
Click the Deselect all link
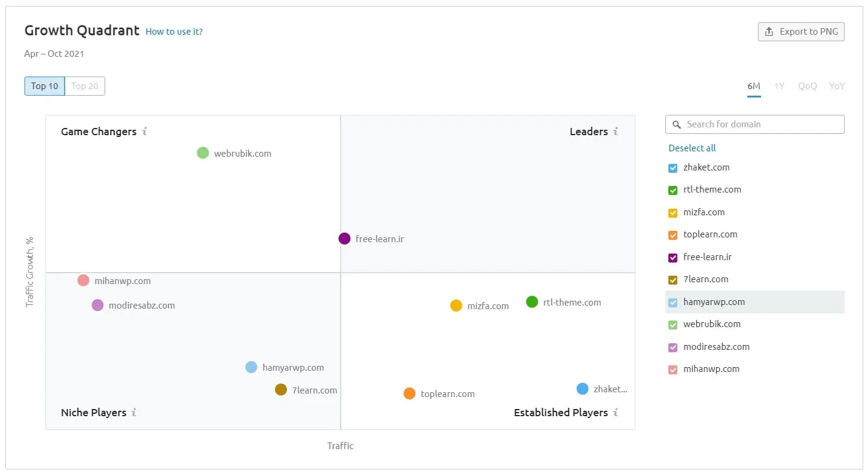692,148
